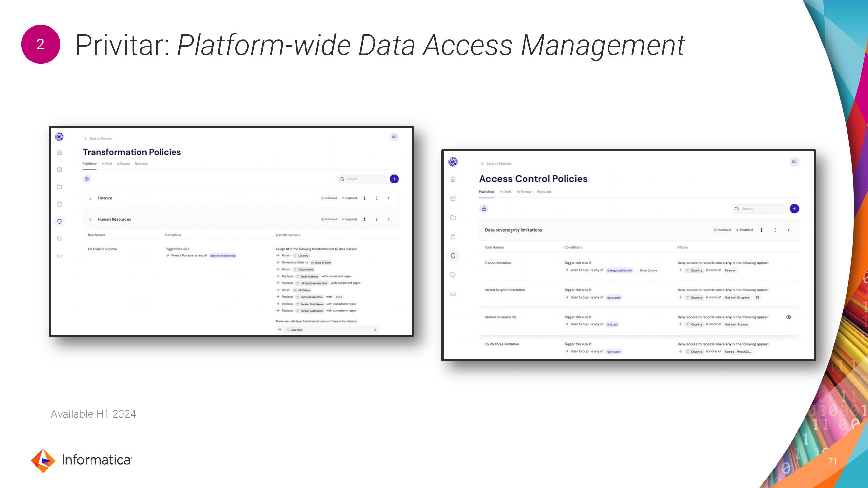Viewport: 868px width, 488px height.
Task: Go Back to Policies from Transformation Policies
Action: (x=98, y=138)
